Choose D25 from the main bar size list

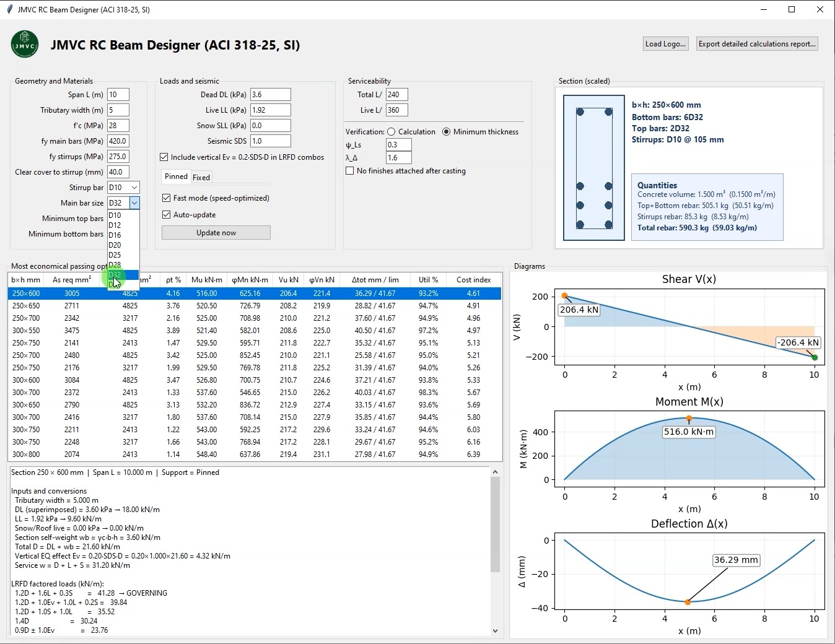(x=123, y=255)
